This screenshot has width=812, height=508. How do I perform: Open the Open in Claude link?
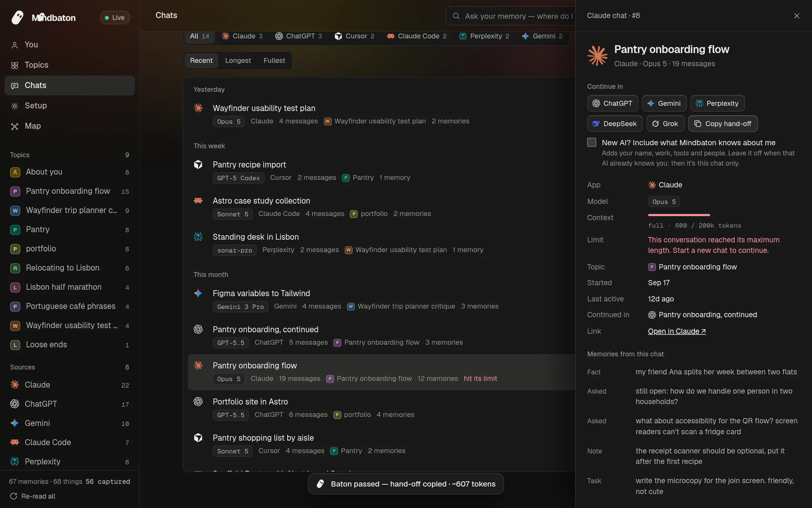[x=677, y=331]
